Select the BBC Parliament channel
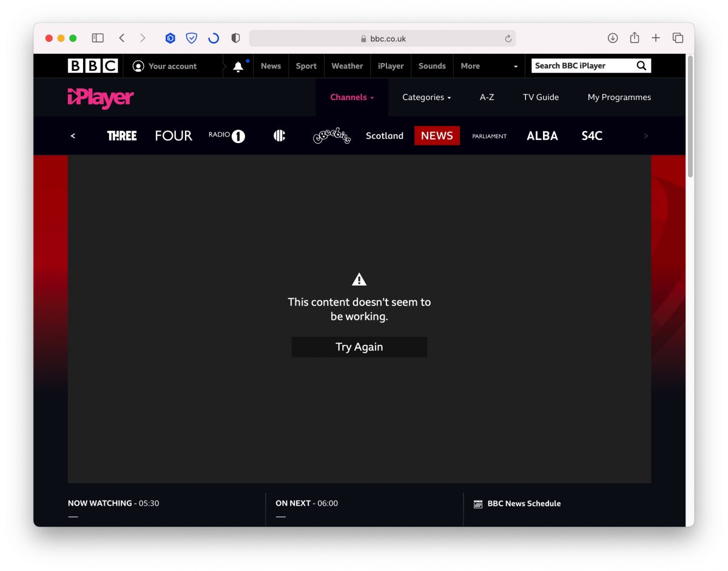Image resolution: width=728 pixels, height=571 pixels. pos(490,136)
